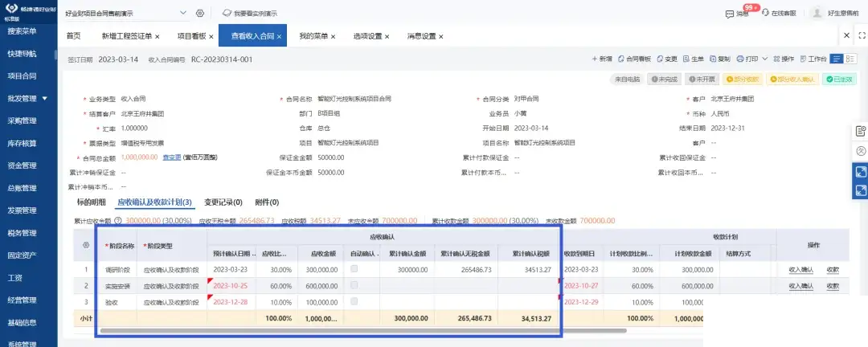868x347 pixels.
Task: Click 变更 change toolbar item
Action: 667,59
